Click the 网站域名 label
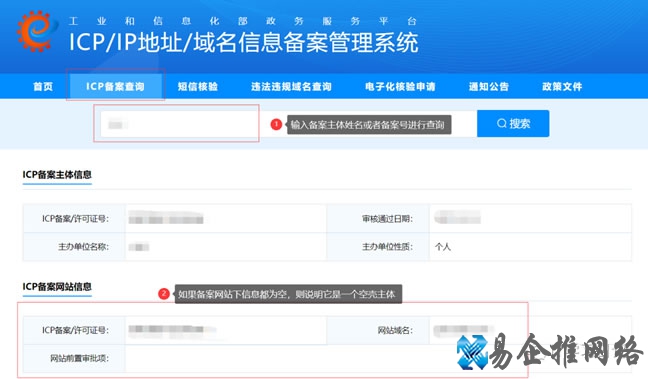648x379 pixels. pyautogui.click(x=395, y=330)
